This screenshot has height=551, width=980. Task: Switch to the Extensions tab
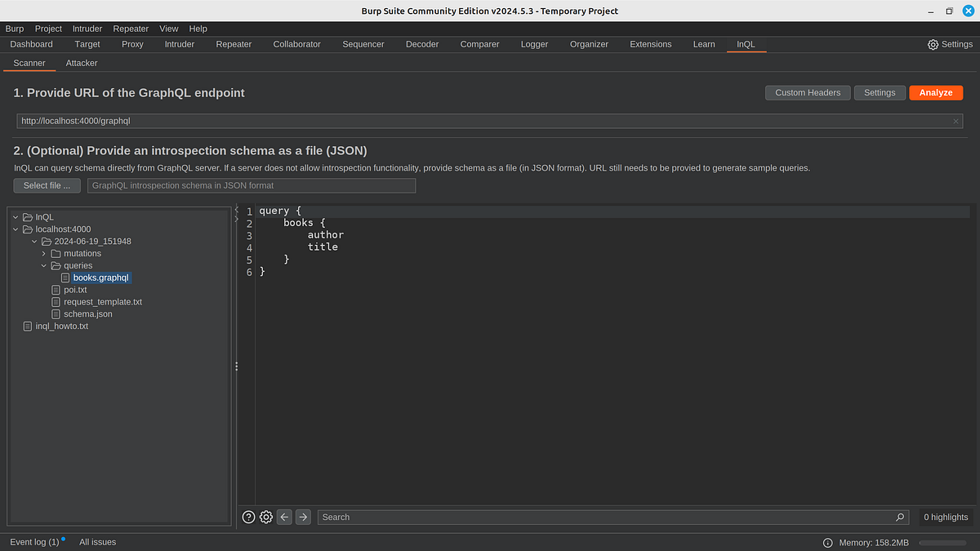pyautogui.click(x=651, y=44)
